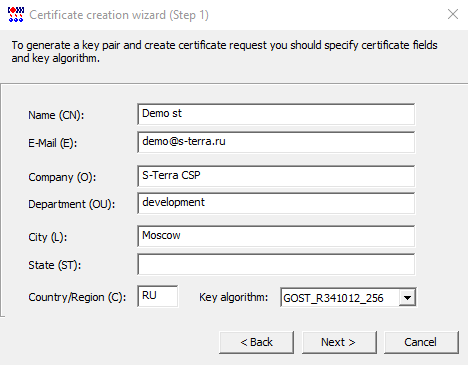The width and height of the screenshot is (468, 365).
Task: Click into the Department (OU) development field
Action: point(276,203)
